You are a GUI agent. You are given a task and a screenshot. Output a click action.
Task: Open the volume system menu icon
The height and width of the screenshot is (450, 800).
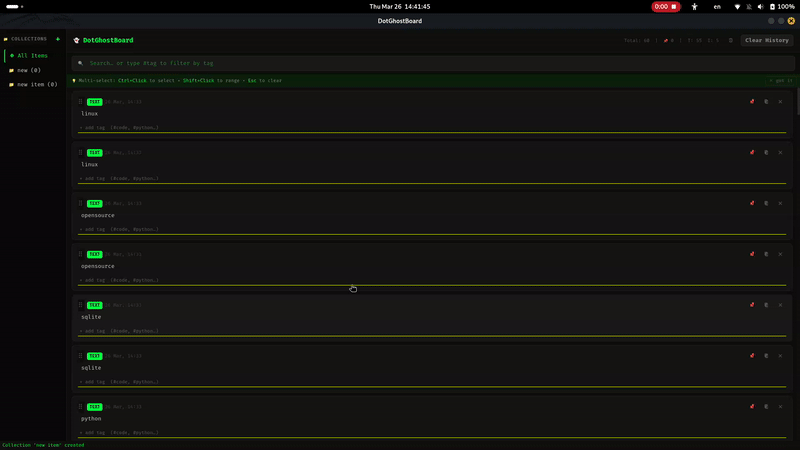pyautogui.click(x=760, y=7)
